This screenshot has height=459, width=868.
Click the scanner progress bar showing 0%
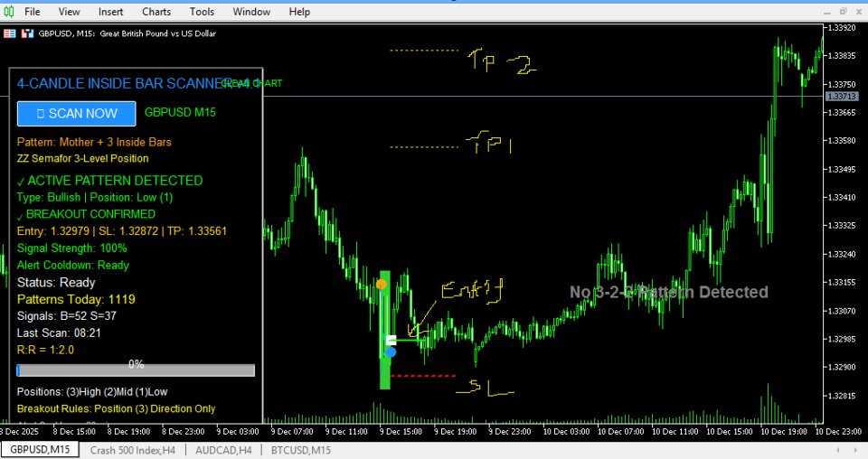[136, 370]
